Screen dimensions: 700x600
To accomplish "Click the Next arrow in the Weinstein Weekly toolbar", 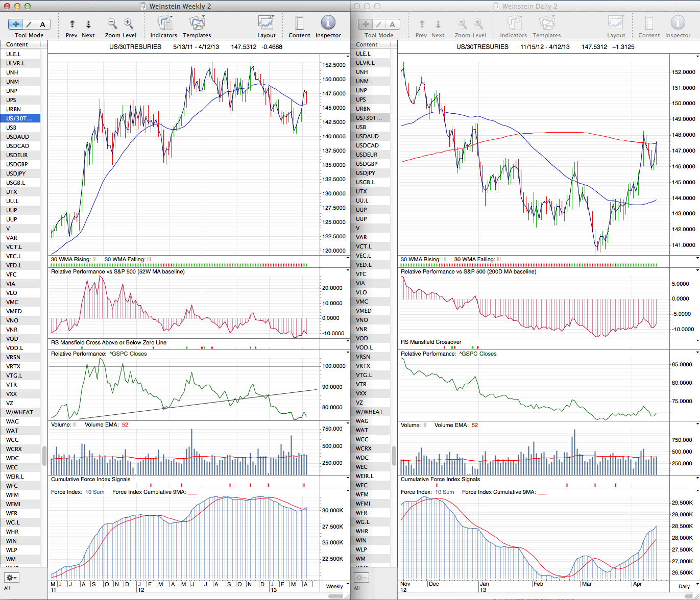I will click(88, 24).
